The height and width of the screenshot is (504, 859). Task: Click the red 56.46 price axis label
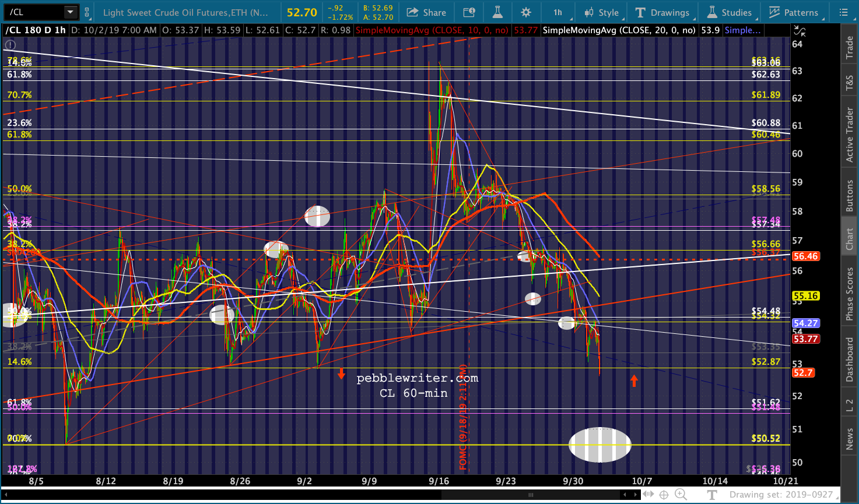(x=805, y=256)
